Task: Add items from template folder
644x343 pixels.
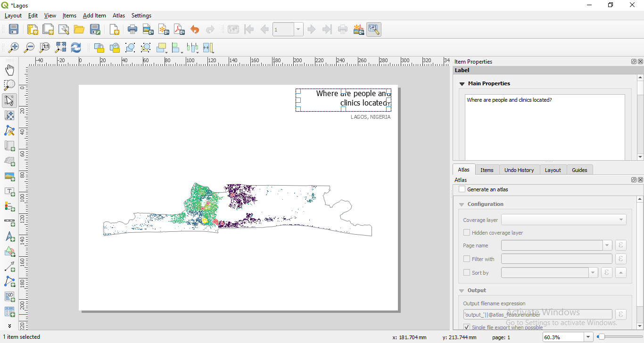Action: (x=79, y=30)
